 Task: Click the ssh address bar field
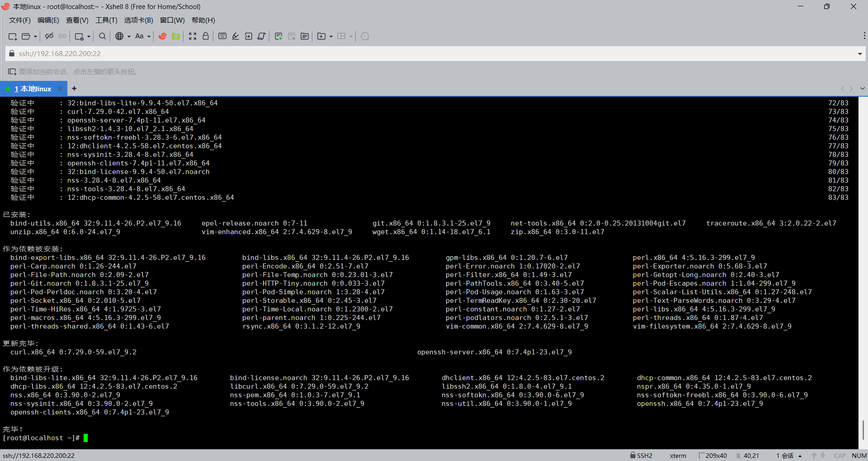[x=434, y=53]
